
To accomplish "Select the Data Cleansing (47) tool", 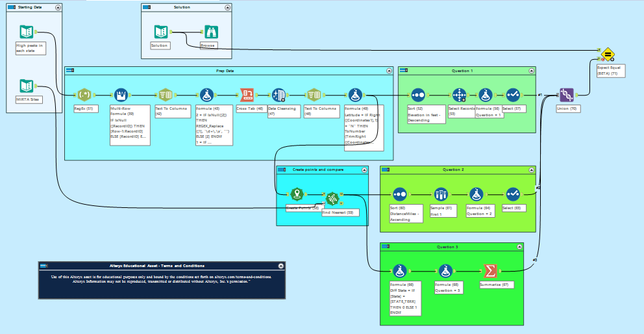I will [279, 95].
